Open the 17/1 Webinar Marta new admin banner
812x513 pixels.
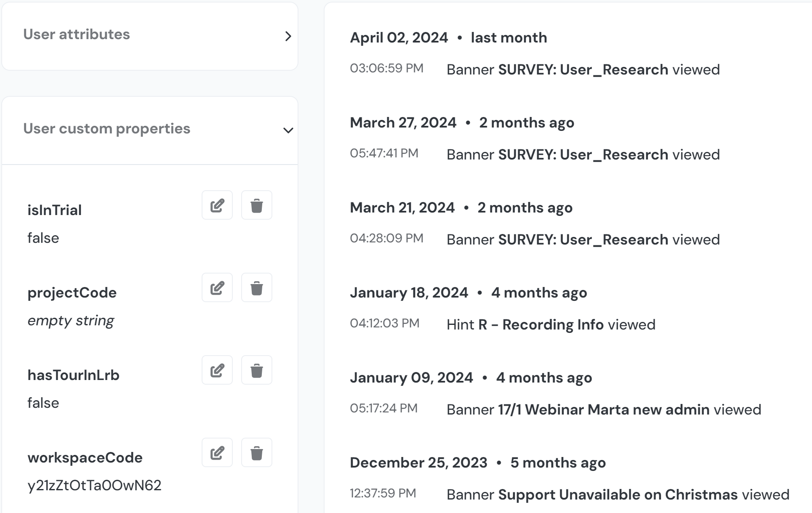click(x=603, y=410)
